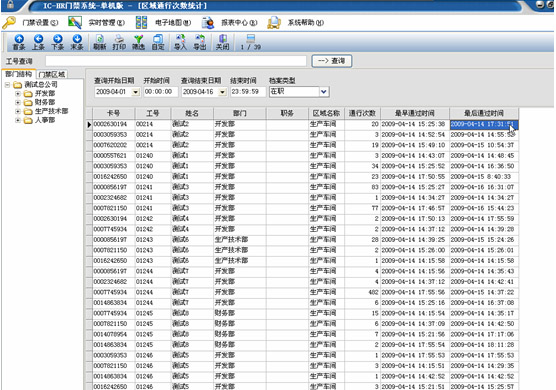Screen dimensions: 556x390
Task: Print the report using 打印
Action: tap(119, 42)
